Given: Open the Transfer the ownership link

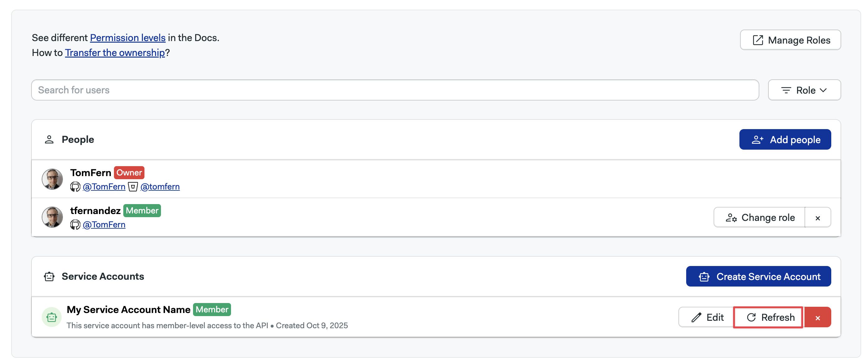Looking at the screenshot, I should tap(115, 53).
